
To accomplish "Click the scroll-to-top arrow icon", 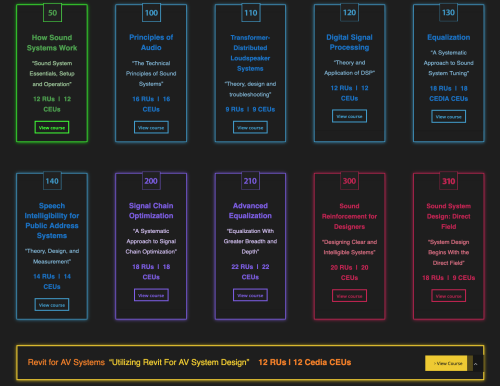I will [476, 364].
